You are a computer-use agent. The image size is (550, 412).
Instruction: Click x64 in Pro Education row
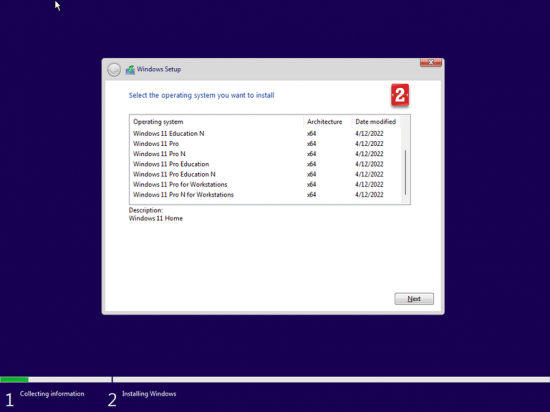point(311,164)
